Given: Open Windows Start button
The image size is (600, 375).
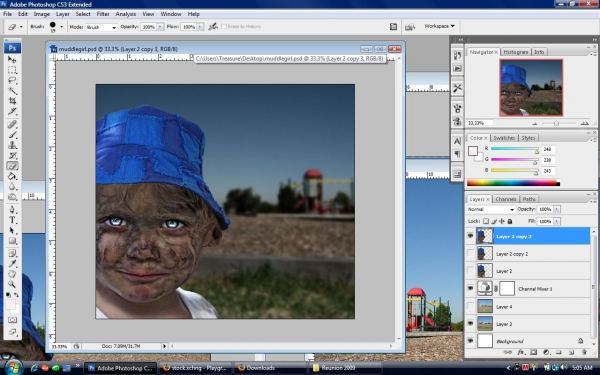Looking at the screenshot, I should (13, 368).
